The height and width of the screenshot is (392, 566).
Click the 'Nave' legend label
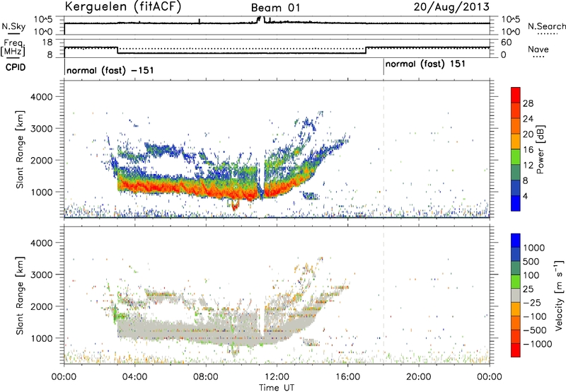pos(538,49)
